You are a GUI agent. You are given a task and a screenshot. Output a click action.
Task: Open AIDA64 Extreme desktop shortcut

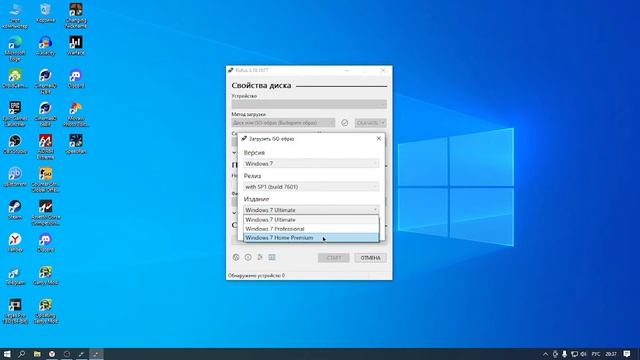coord(45,147)
